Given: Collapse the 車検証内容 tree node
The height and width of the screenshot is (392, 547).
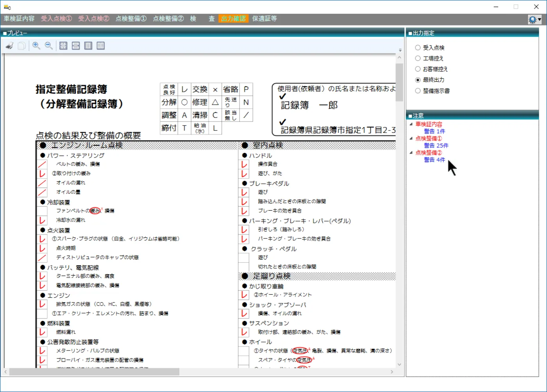Looking at the screenshot, I should click(x=411, y=124).
